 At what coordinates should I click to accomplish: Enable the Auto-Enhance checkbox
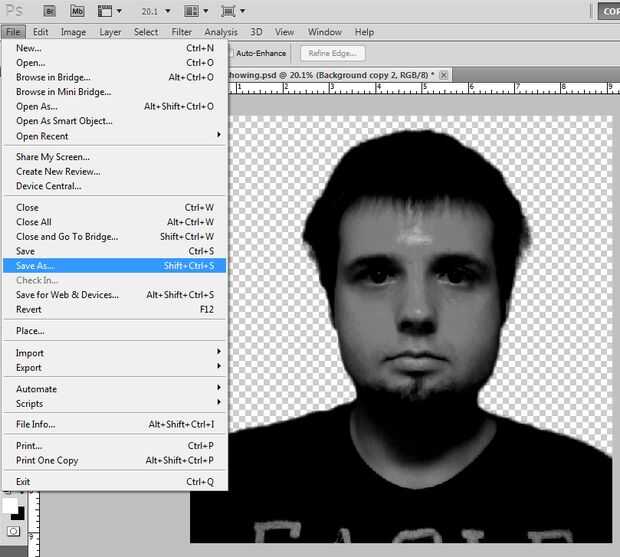(231, 53)
